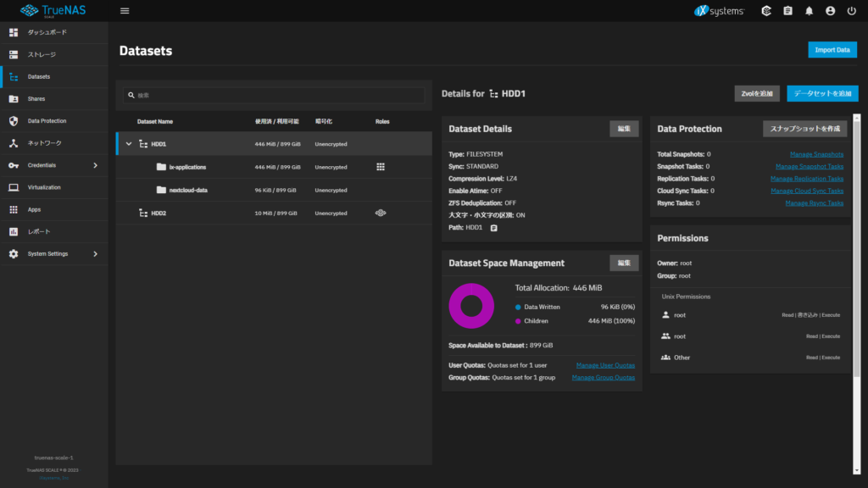The width and height of the screenshot is (868, 488).
Task: Collapse the HDD1 dataset tree
Action: [129, 144]
